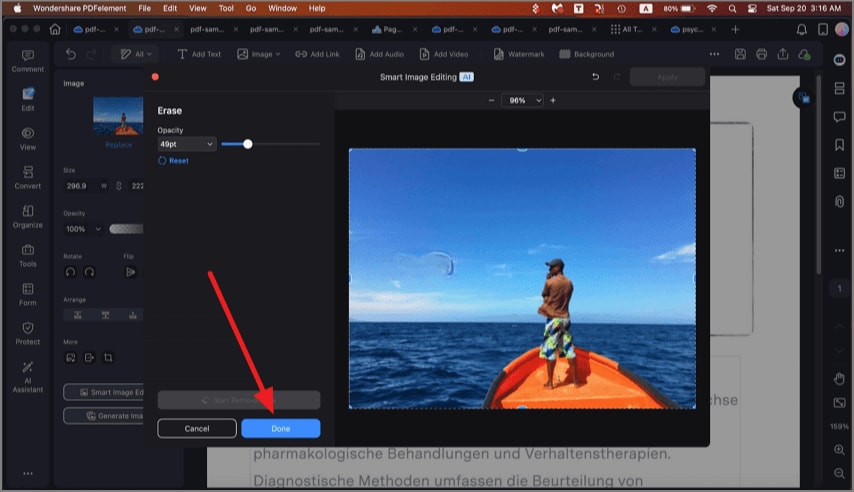854x492 pixels.
Task: Click the Done button
Action: pos(280,428)
